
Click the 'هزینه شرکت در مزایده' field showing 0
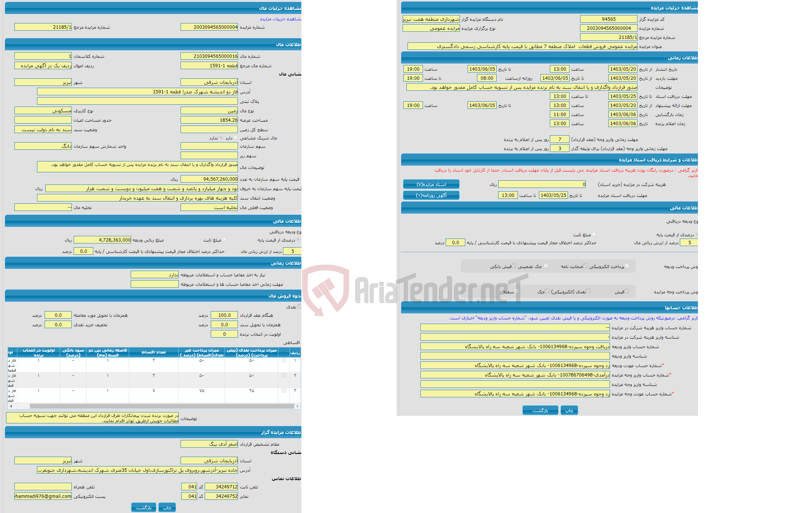tap(542, 184)
